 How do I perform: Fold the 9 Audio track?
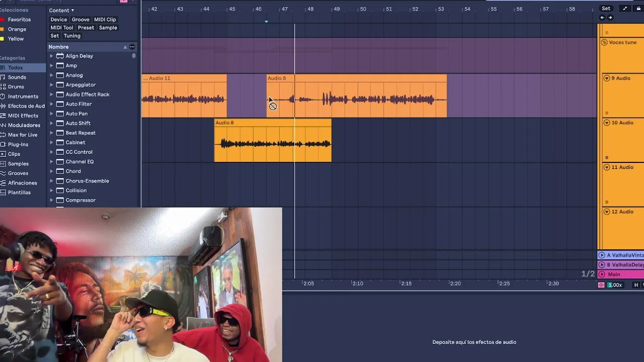click(x=606, y=78)
